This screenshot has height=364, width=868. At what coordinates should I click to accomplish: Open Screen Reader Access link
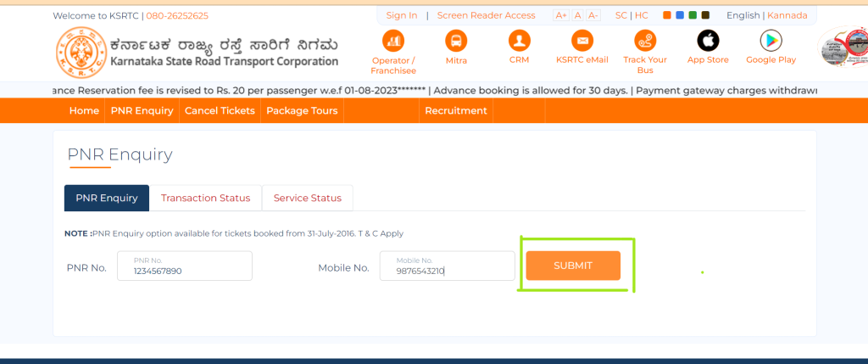[486, 15]
